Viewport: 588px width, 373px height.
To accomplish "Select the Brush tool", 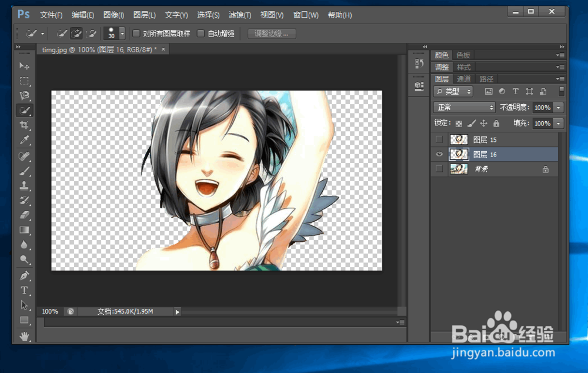I will click(24, 171).
